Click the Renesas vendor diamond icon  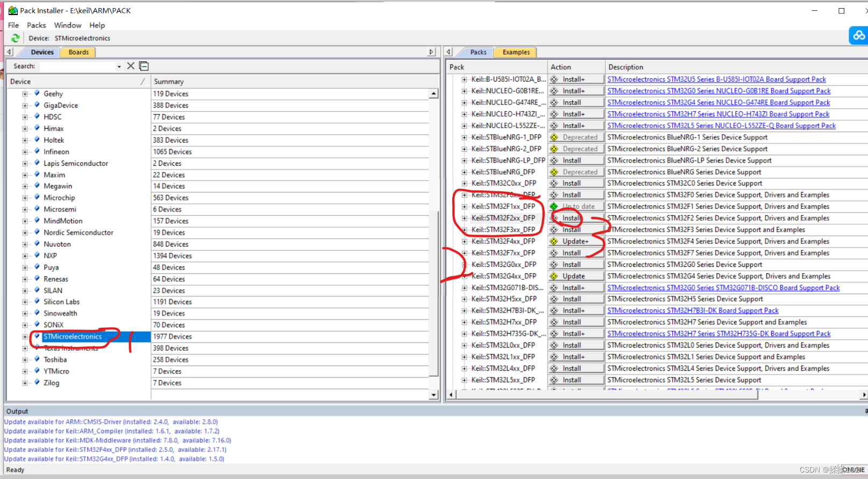37,278
